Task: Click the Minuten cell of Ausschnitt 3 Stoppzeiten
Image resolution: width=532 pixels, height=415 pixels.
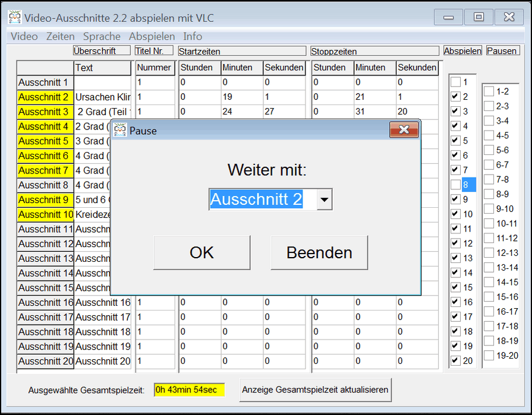Action: pyautogui.click(x=375, y=112)
